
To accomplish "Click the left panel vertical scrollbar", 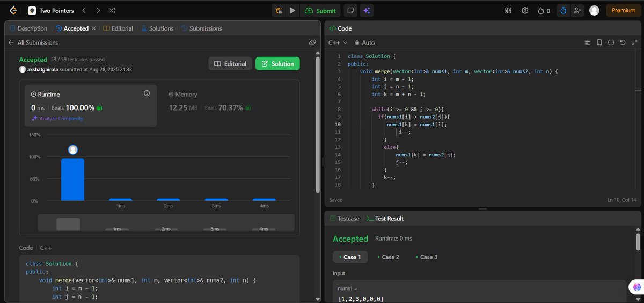I will (x=318, y=124).
